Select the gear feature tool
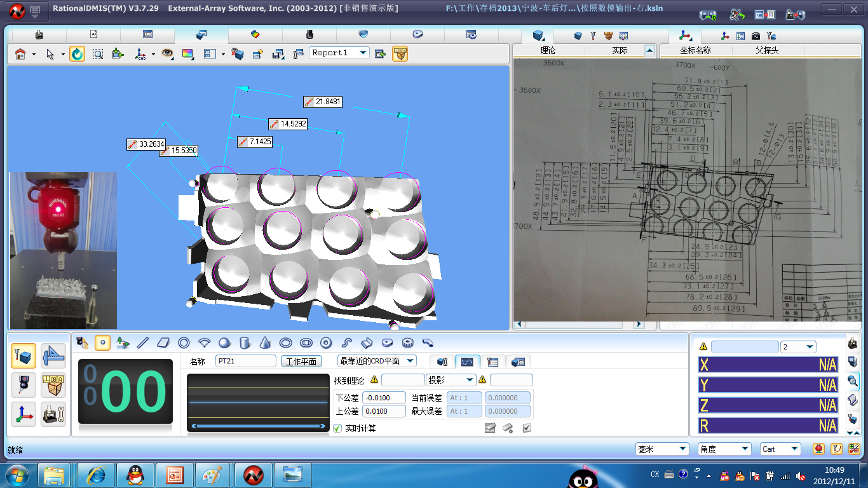The height and width of the screenshot is (488, 868). [x=407, y=343]
